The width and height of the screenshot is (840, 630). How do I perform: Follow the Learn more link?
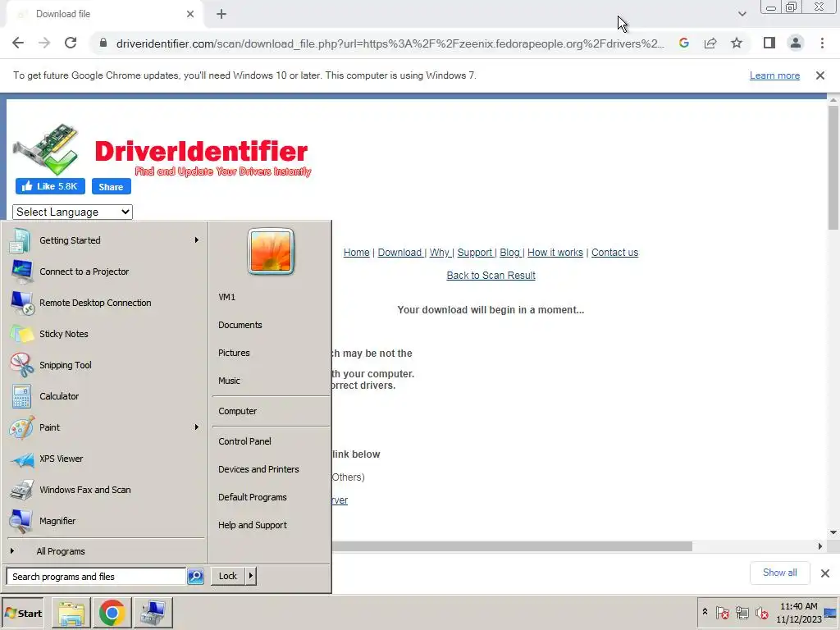[774, 75]
